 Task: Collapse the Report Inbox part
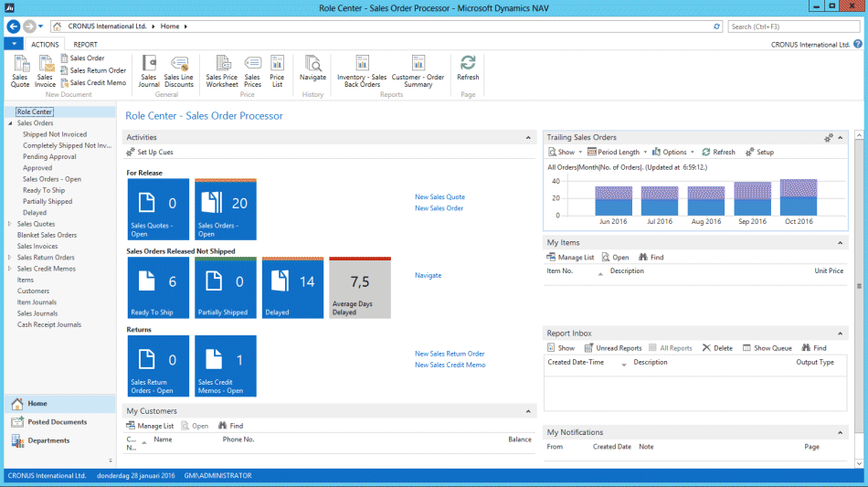841,333
